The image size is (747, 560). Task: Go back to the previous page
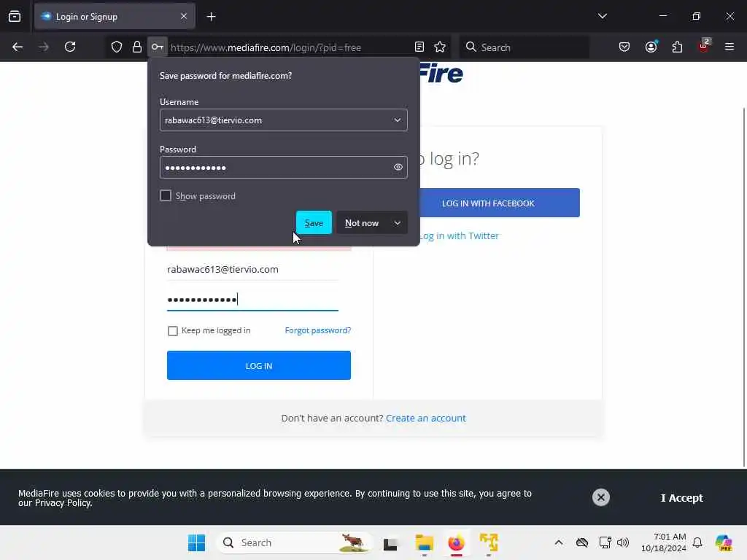click(x=18, y=47)
